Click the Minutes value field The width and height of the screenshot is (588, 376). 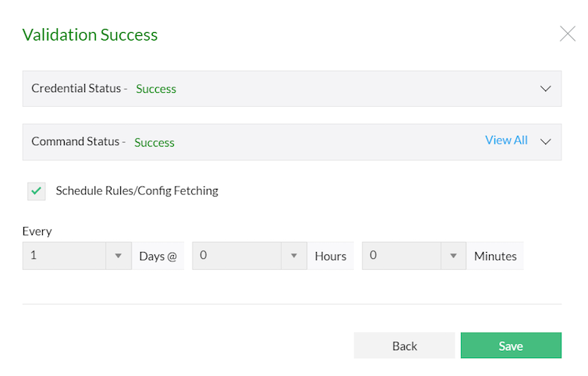pos(402,255)
